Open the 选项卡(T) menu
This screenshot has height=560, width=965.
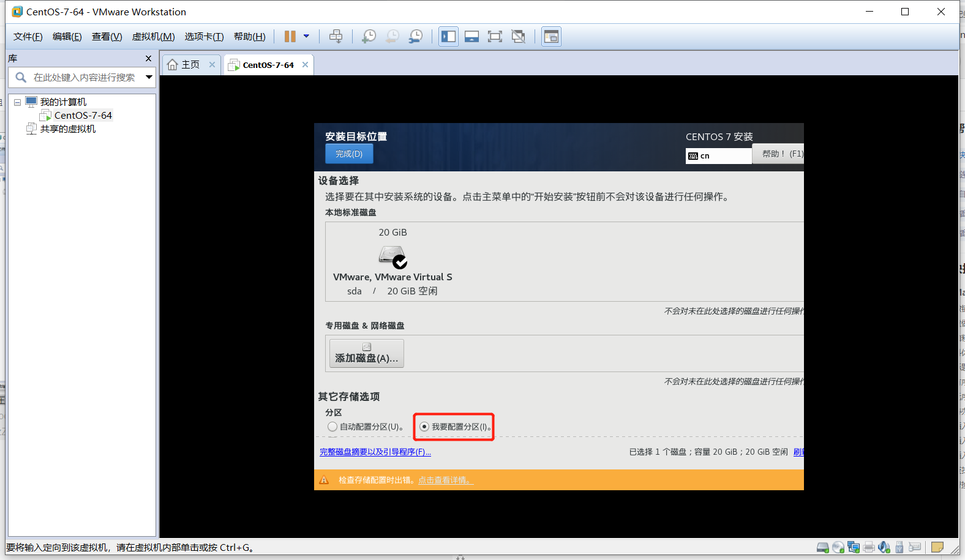tap(205, 37)
